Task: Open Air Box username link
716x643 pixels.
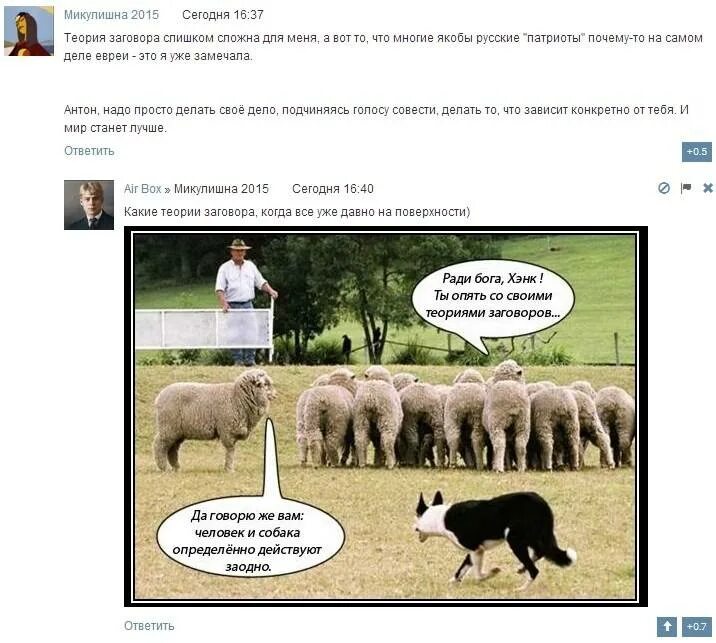Action: (x=142, y=189)
